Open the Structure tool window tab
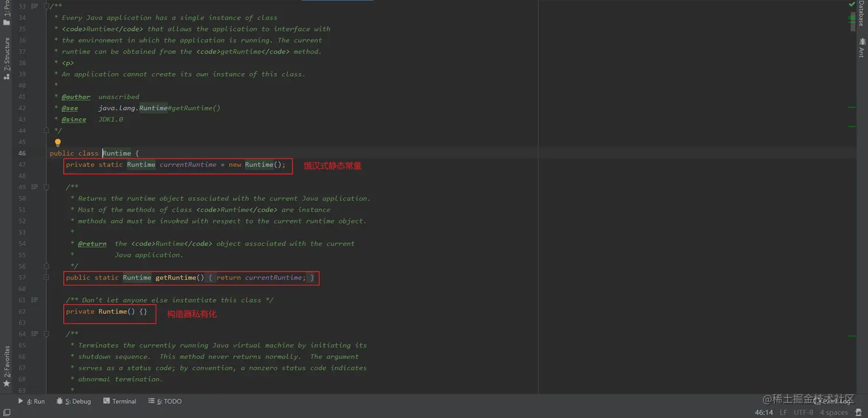This screenshot has height=418, width=868. click(x=7, y=58)
